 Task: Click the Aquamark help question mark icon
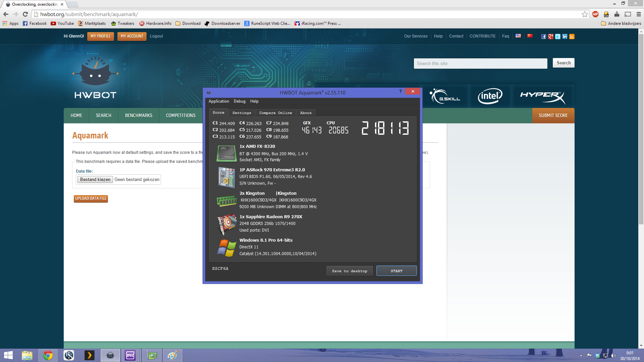[x=400, y=91]
